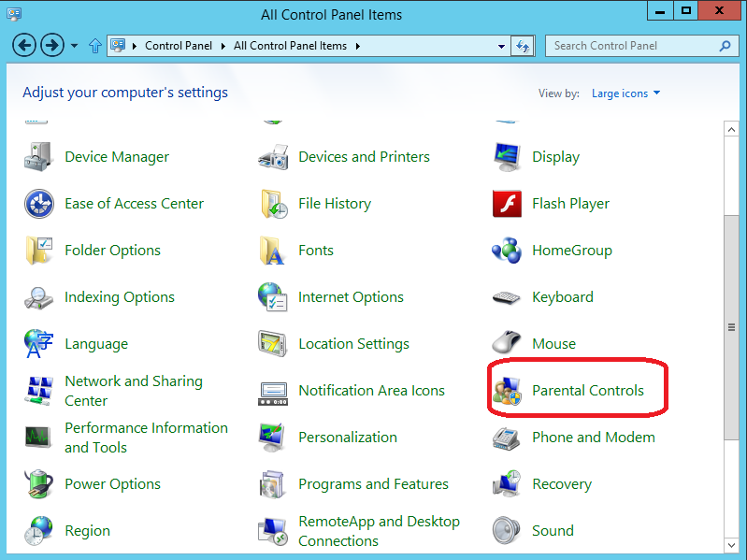
Task: Expand the root breadcrumb arrow before Control Panel
Action: coord(135,46)
